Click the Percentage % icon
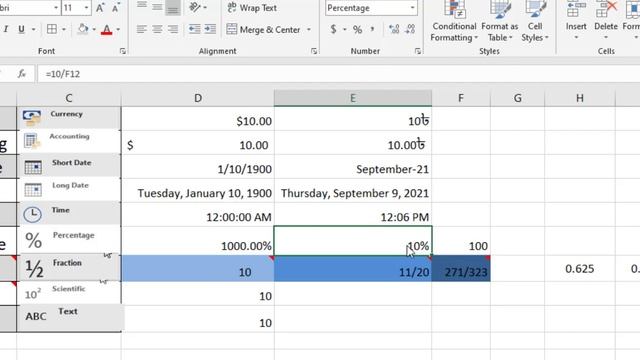 (33, 240)
